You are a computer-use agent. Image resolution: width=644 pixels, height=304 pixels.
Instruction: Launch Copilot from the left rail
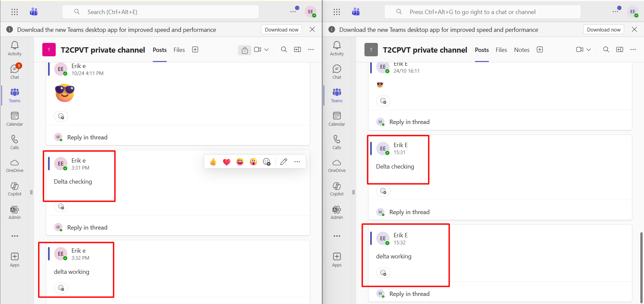coord(14,189)
